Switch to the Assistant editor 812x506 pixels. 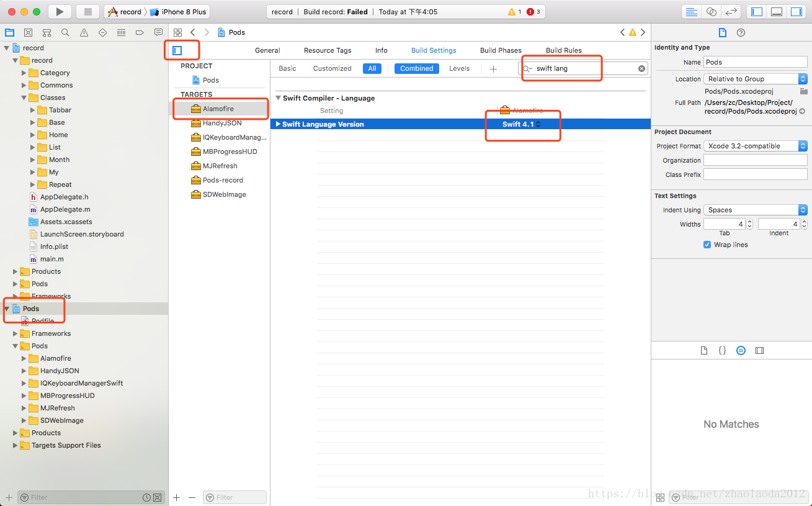[x=712, y=12]
